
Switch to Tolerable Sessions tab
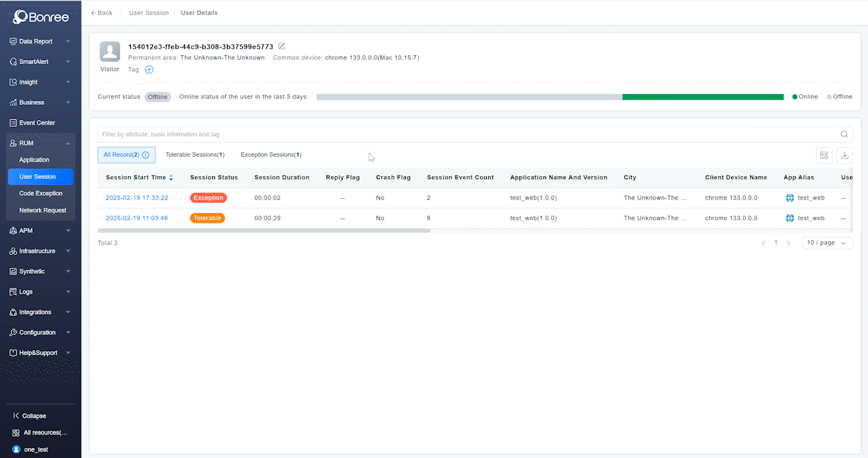click(x=194, y=155)
